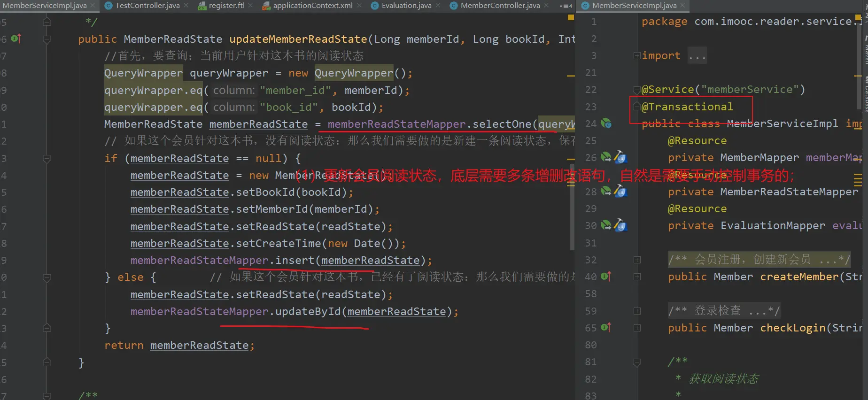Click the //首先，要查询 comment line
Image resolution: width=868 pixels, height=400 pixels.
tap(234, 56)
